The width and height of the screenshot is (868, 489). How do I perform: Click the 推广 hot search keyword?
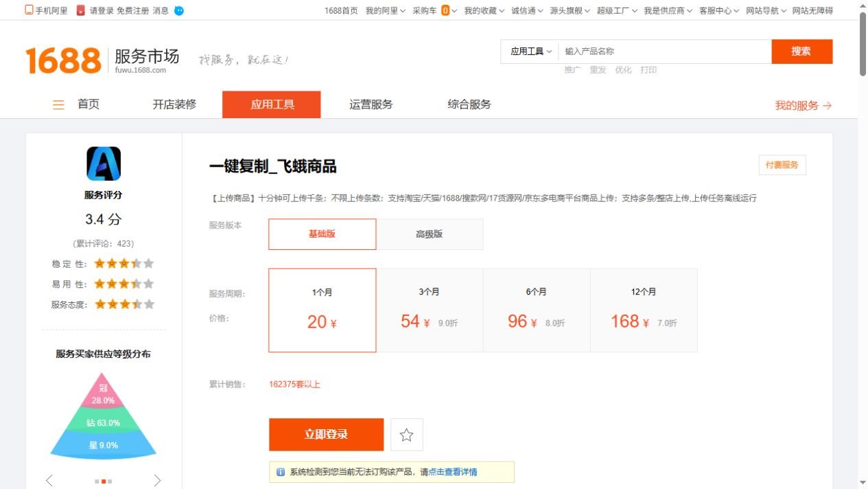point(572,70)
